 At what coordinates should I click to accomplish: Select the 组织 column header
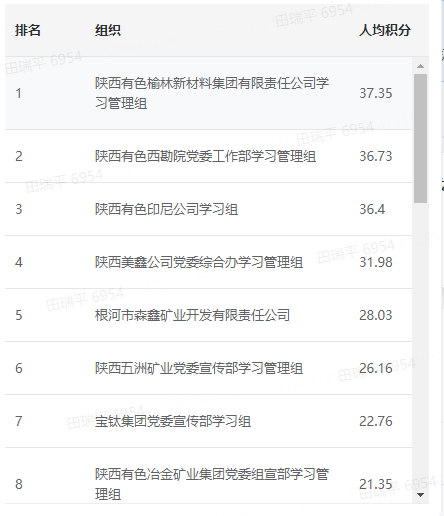point(108,30)
